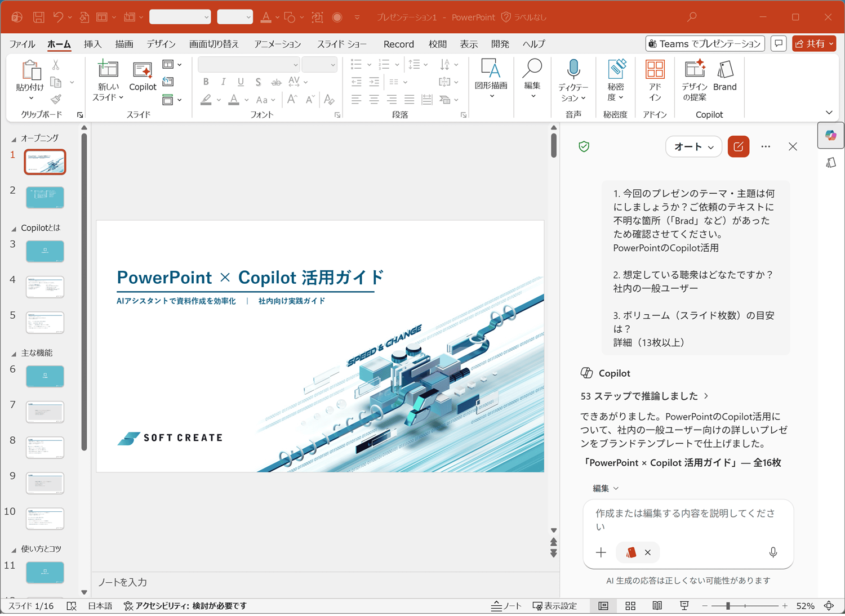This screenshot has width=845, height=616.
Task: Open the 編集 editing menu in ribbon
Action: point(532,79)
